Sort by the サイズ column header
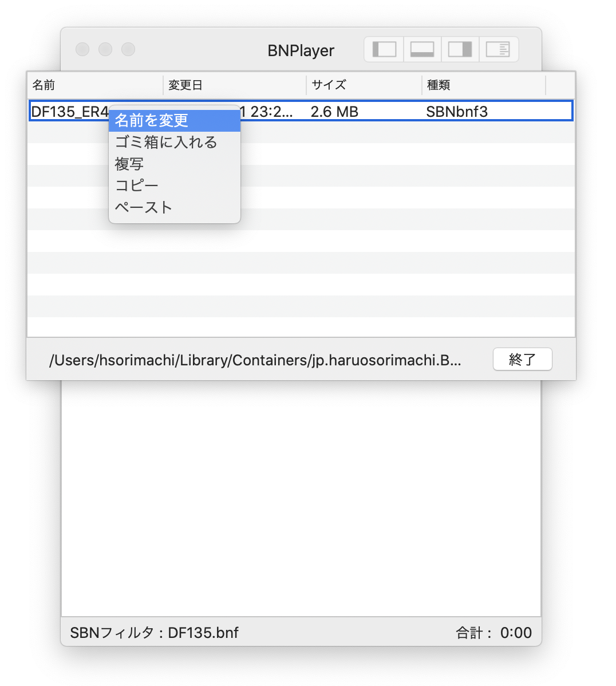Image resolution: width=616 pixels, height=686 pixels. 364,85
